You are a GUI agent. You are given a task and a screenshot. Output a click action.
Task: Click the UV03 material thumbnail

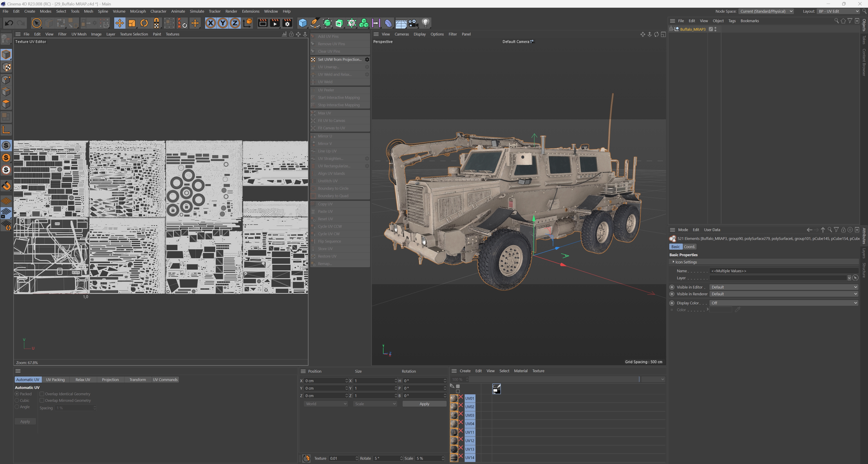click(x=454, y=415)
